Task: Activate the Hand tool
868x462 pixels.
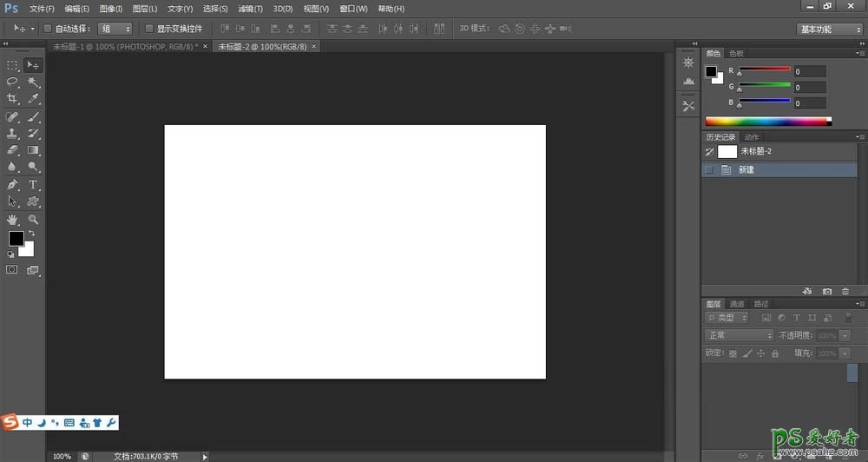Action: (x=13, y=220)
